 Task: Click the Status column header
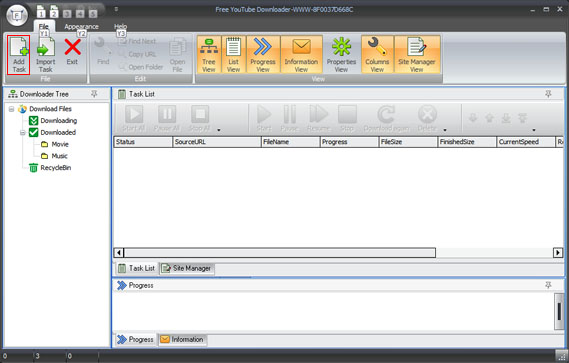point(143,142)
